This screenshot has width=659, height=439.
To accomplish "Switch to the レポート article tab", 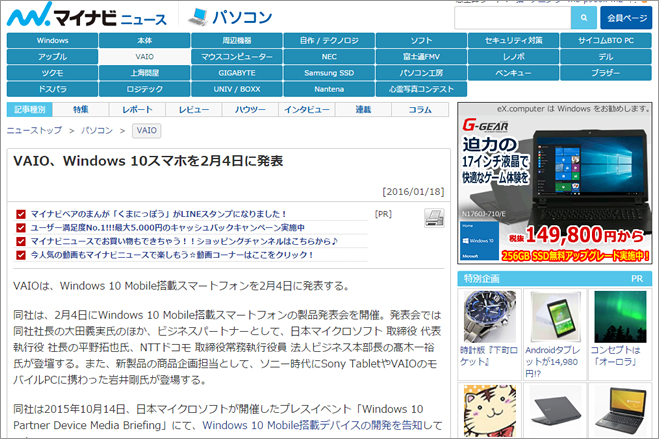I will pyautogui.click(x=137, y=110).
